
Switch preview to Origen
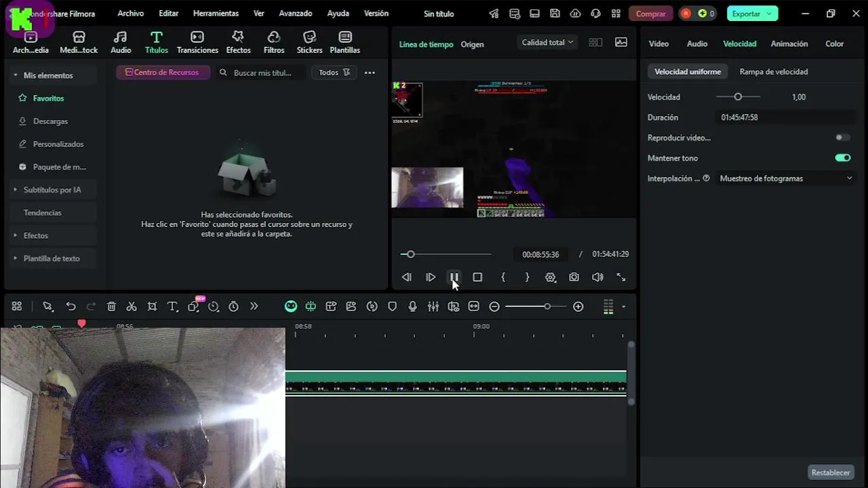472,44
